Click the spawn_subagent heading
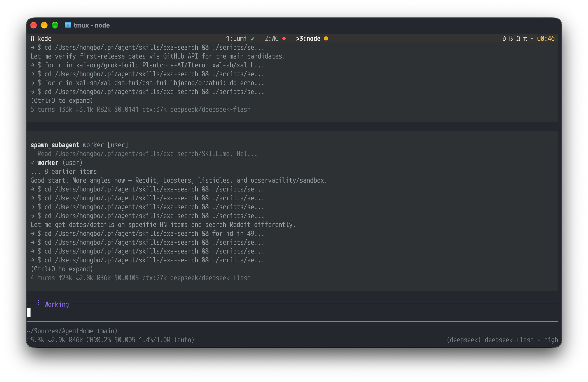The width and height of the screenshot is (588, 382). pos(55,145)
